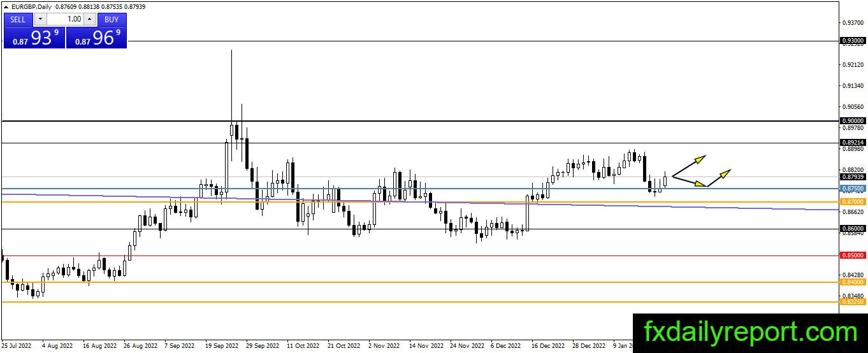Click the SELL button

point(18,19)
